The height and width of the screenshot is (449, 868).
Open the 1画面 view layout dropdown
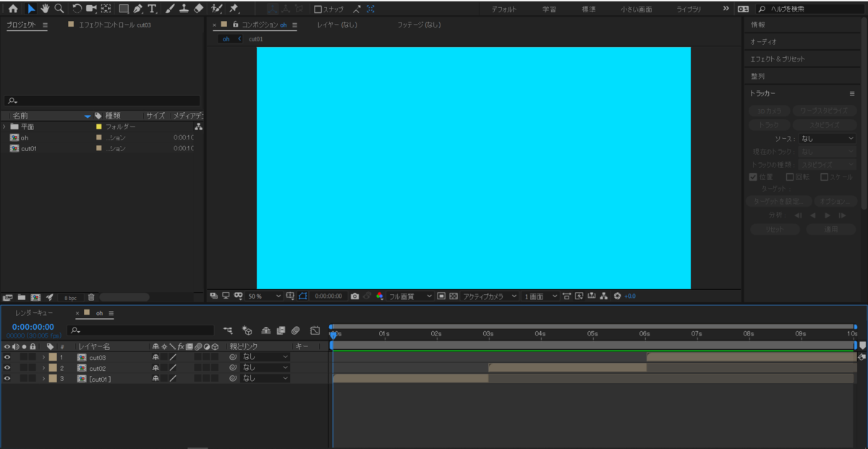click(x=540, y=296)
